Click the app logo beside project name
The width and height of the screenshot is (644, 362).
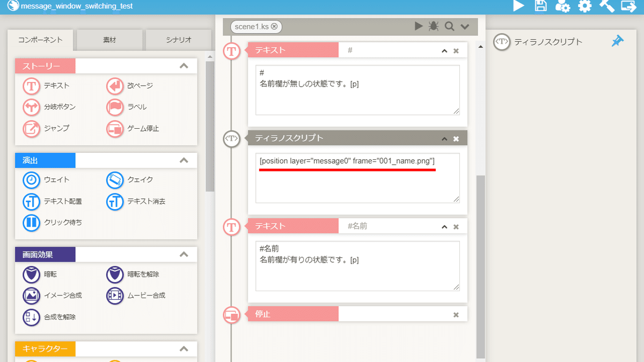(x=12, y=6)
